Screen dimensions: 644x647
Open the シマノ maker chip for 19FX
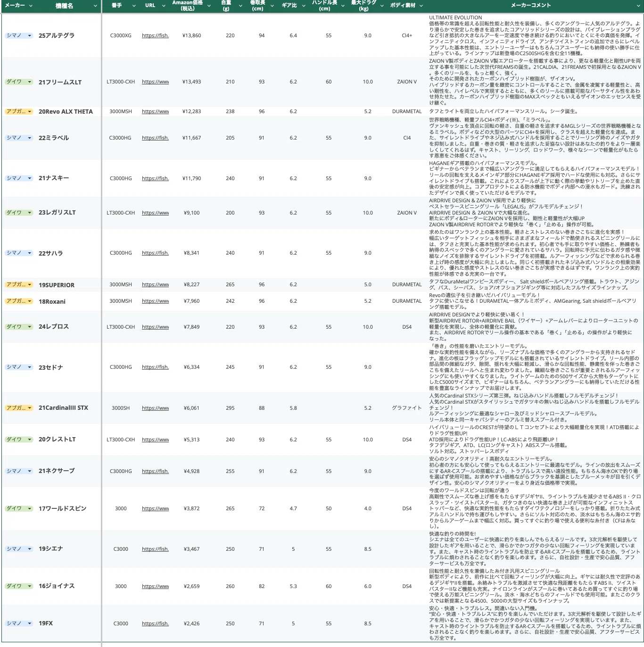(x=19, y=623)
